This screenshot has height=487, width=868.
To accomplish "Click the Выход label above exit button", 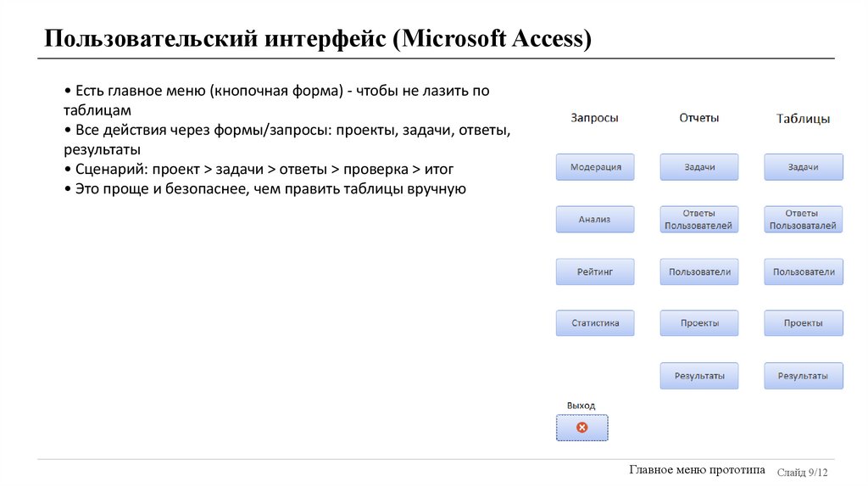I will pos(581,406).
